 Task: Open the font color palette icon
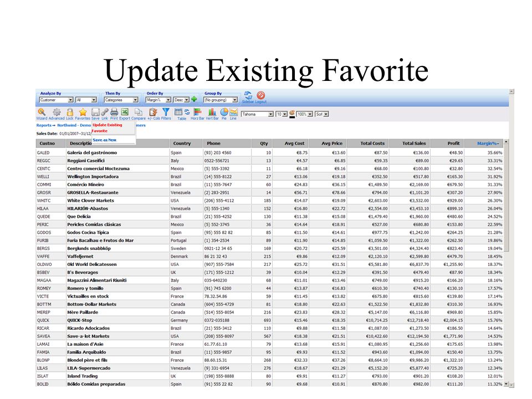(292, 114)
